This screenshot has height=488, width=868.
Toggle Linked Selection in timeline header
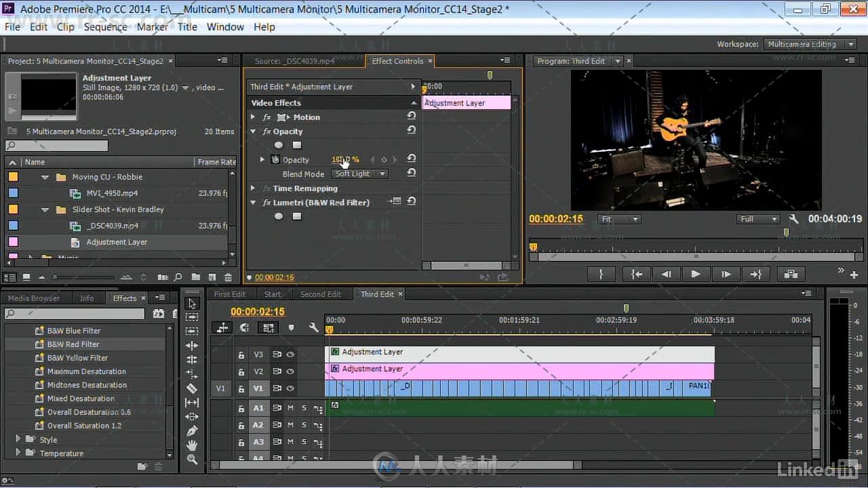coord(269,327)
